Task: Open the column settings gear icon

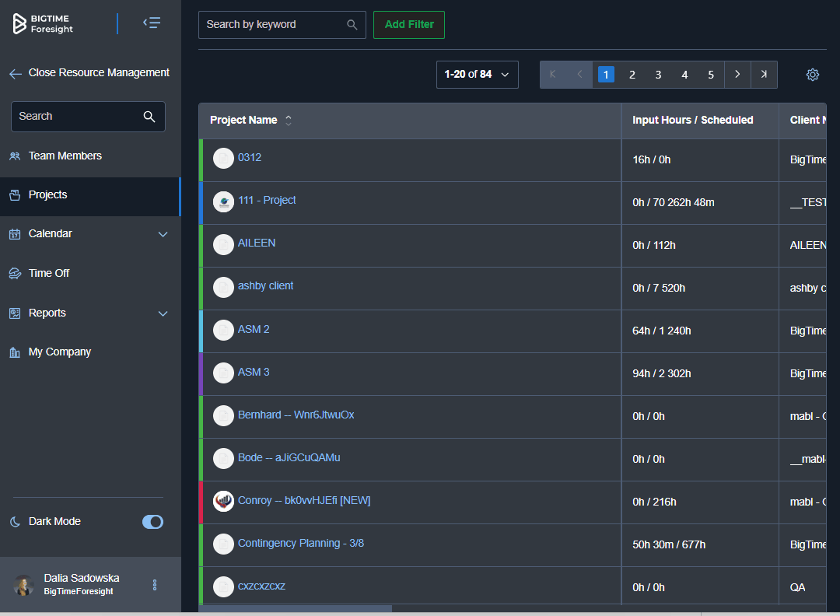Action: coord(812,74)
